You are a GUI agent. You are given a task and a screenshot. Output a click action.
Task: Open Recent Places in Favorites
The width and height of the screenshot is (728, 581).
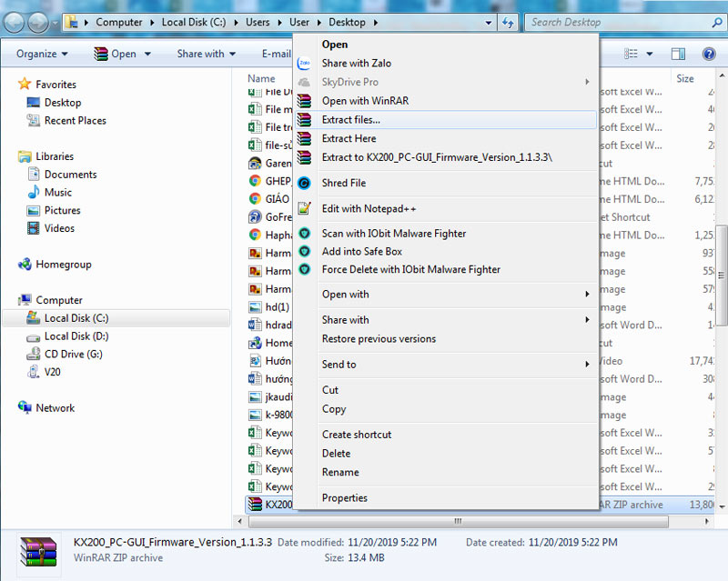pyautogui.click(x=75, y=120)
